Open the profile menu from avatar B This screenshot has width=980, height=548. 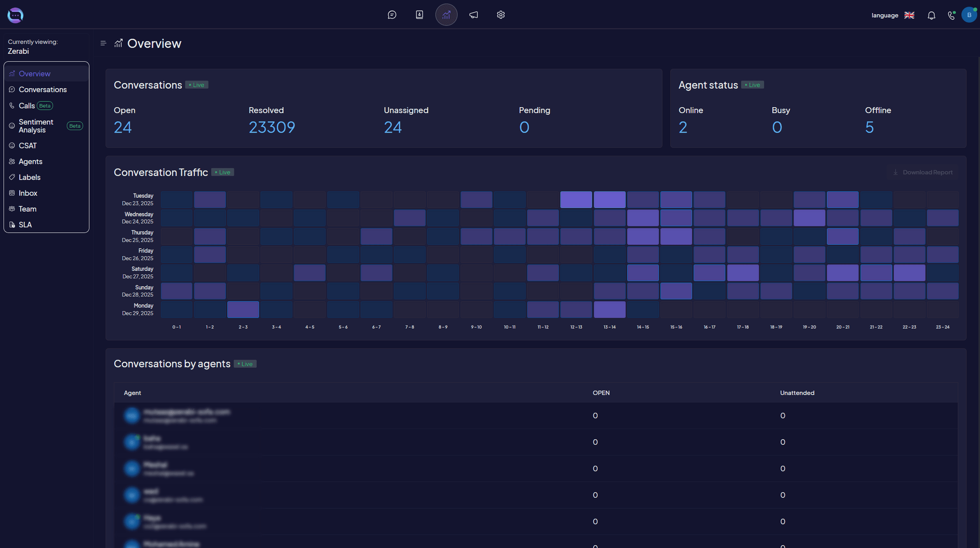(x=969, y=15)
